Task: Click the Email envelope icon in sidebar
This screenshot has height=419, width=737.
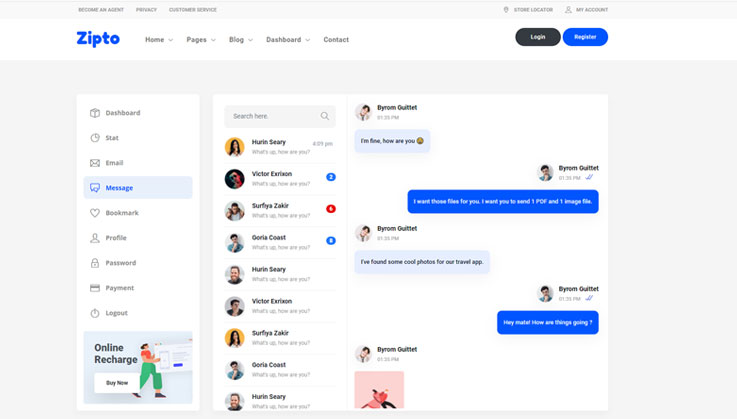Action: click(95, 163)
